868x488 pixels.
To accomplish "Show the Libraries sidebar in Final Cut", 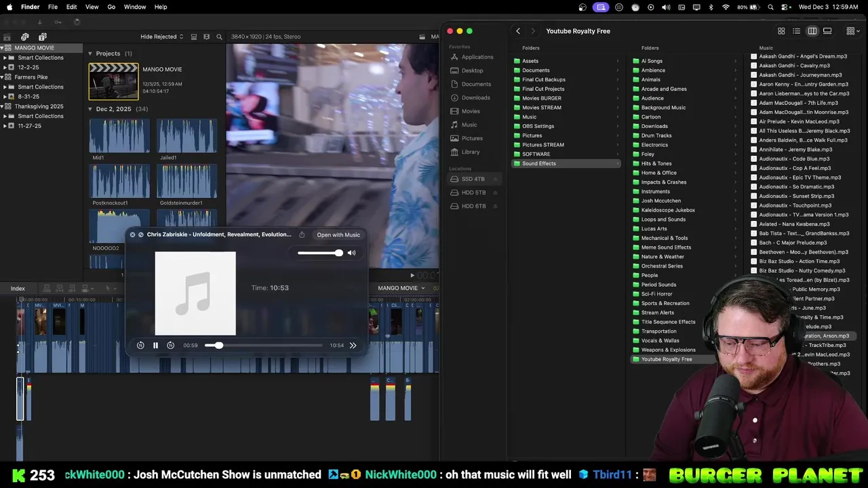I will click(7, 37).
